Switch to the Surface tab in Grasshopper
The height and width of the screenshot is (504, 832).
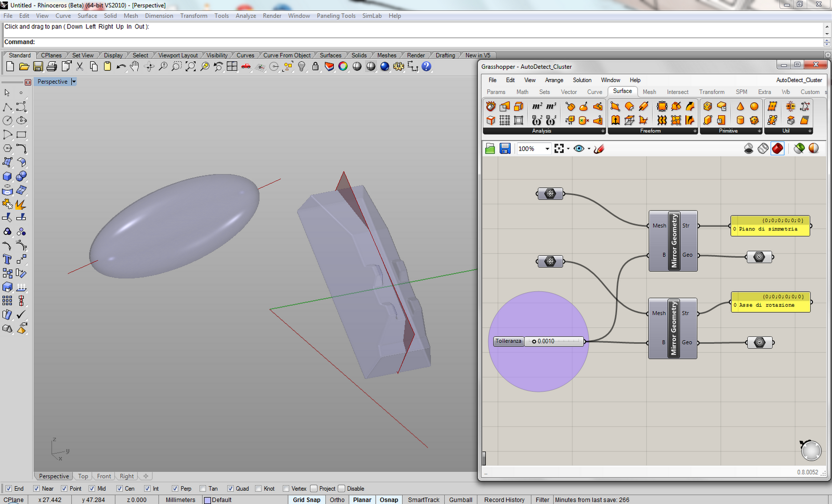(x=622, y=91)
